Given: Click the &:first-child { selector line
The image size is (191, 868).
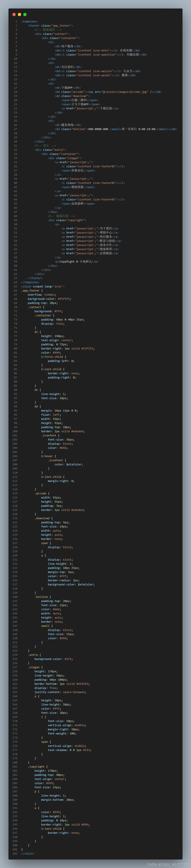Looking at the screenshot, I should click(x=54, y=357).
